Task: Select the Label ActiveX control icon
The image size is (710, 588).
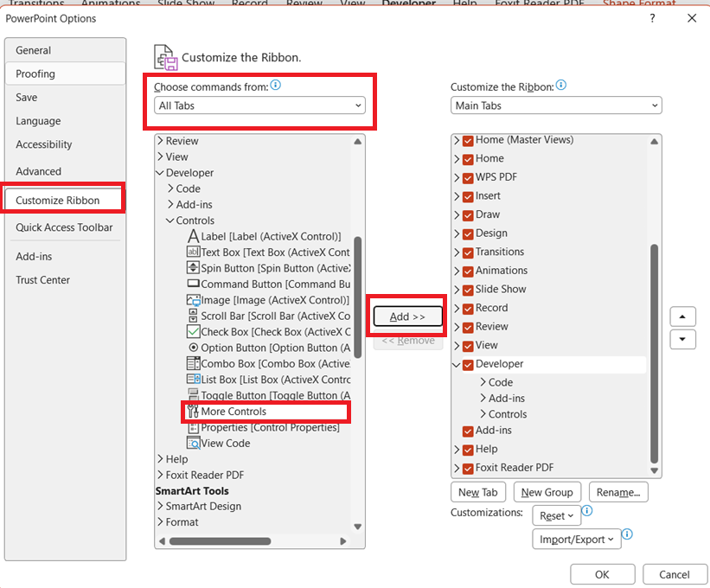Action: [x=194, y=236]
